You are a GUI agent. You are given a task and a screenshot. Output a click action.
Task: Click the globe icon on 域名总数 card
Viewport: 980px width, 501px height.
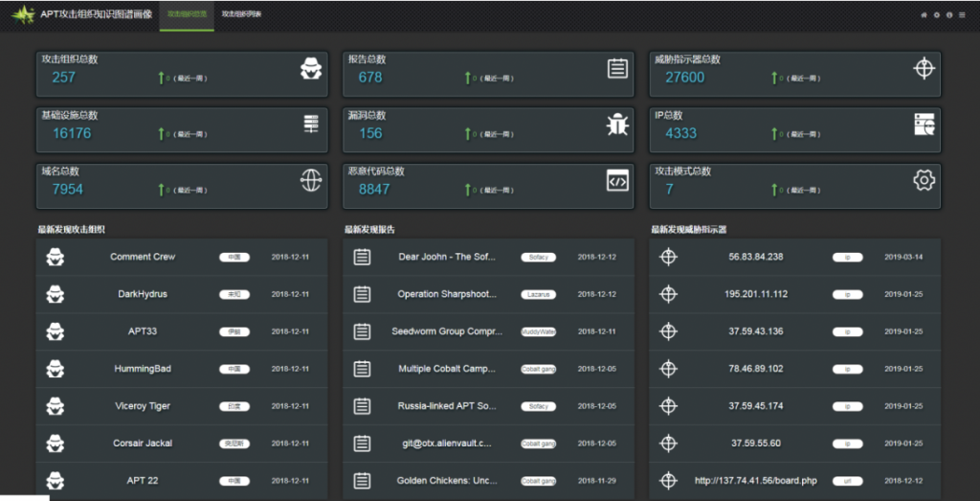(311, 180)
